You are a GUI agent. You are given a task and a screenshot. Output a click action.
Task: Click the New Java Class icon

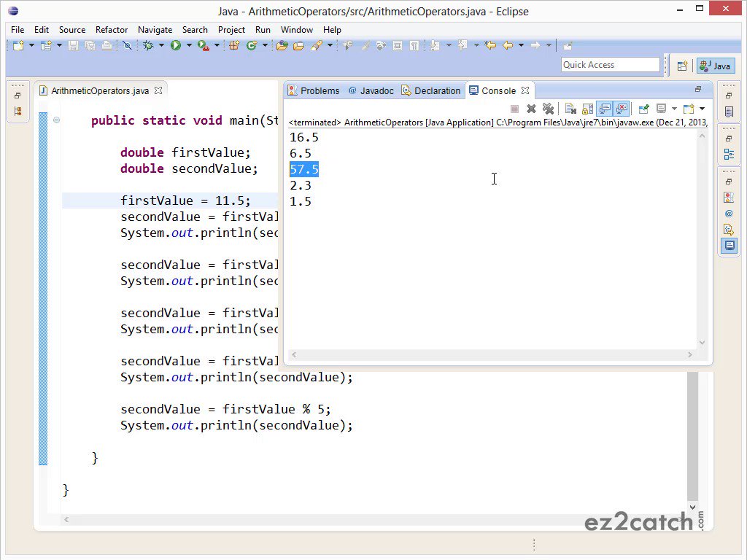point(252,46)
